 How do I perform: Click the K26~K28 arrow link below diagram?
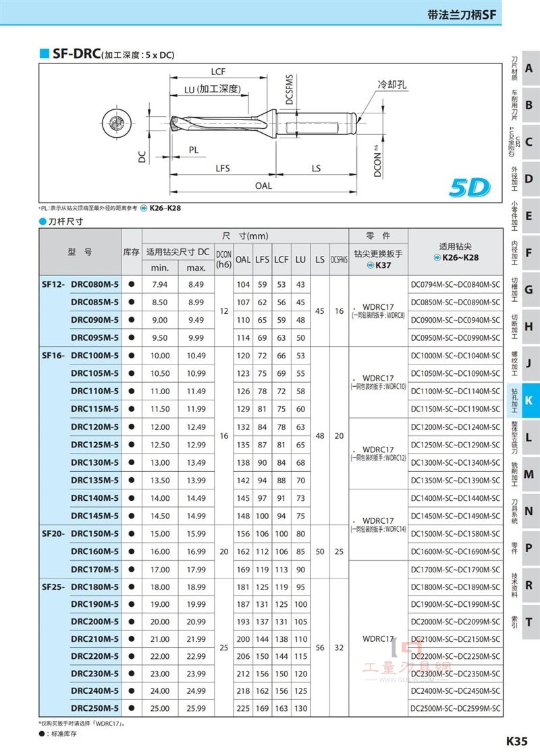[161, 209]
